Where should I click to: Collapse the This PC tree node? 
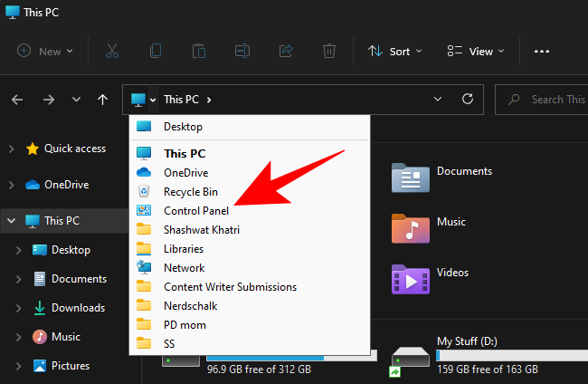[11, 221]
